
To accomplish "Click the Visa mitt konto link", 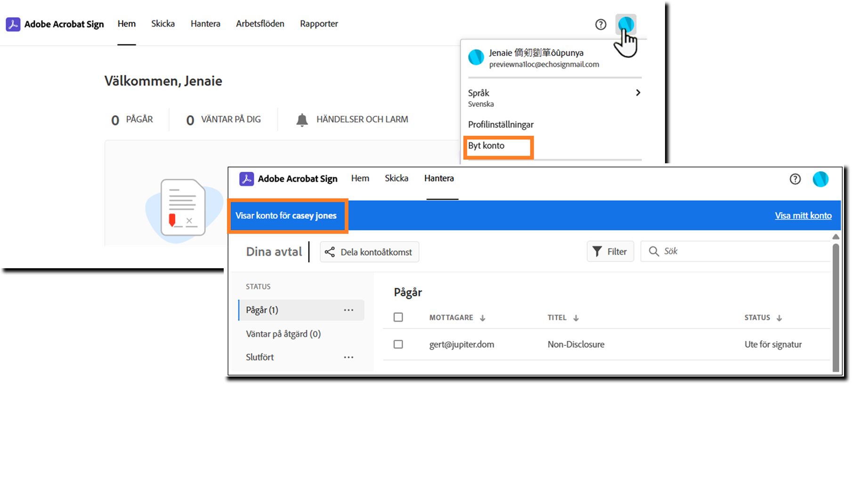I will (803, 216).
